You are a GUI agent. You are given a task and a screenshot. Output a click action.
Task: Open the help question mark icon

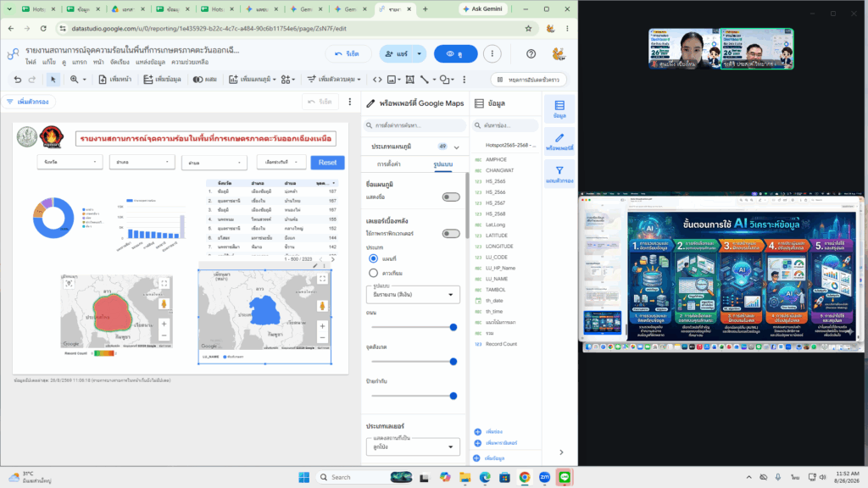(531, 53)
